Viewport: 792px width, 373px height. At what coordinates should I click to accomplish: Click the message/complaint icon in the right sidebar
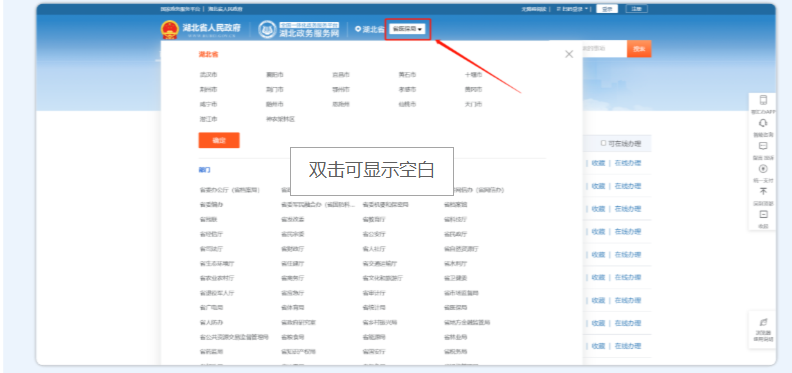tap(763, 146)
